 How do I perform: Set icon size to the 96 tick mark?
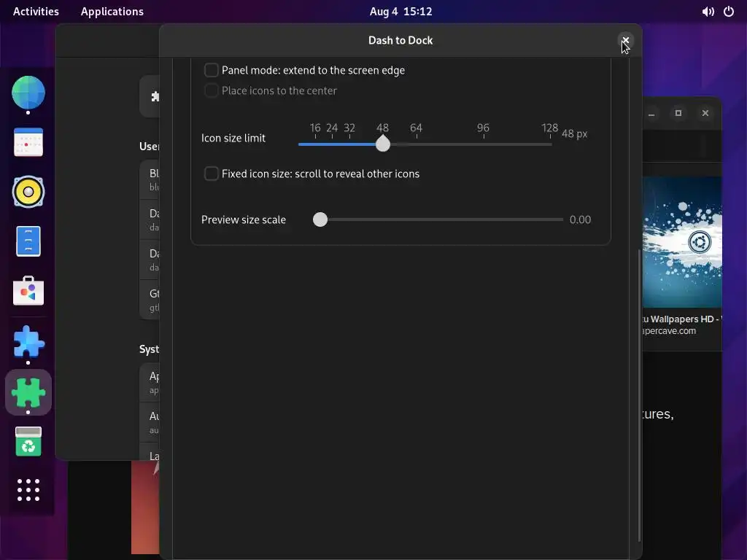(483, 136)
